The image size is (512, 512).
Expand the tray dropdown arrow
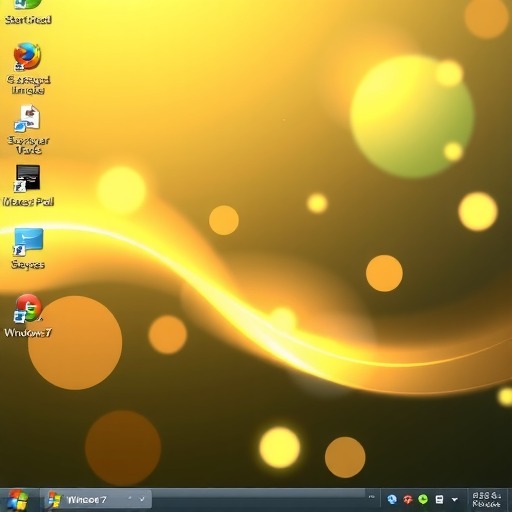point(454,500)
